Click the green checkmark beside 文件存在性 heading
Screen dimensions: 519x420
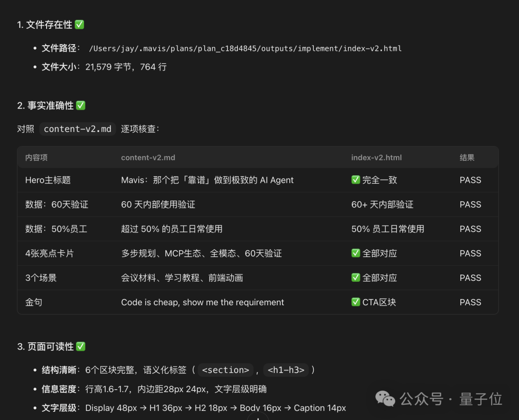79,24
